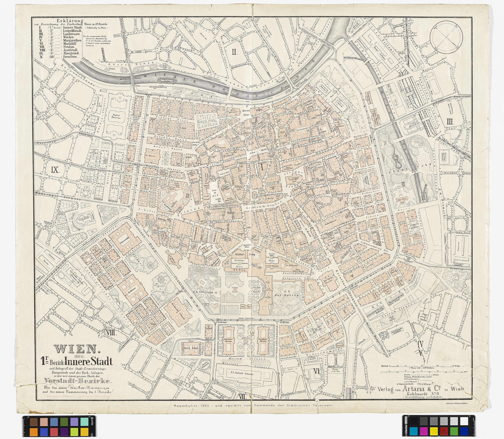504x439 pixels.
Task: Click the white grayscale patch
Action: 464,421
